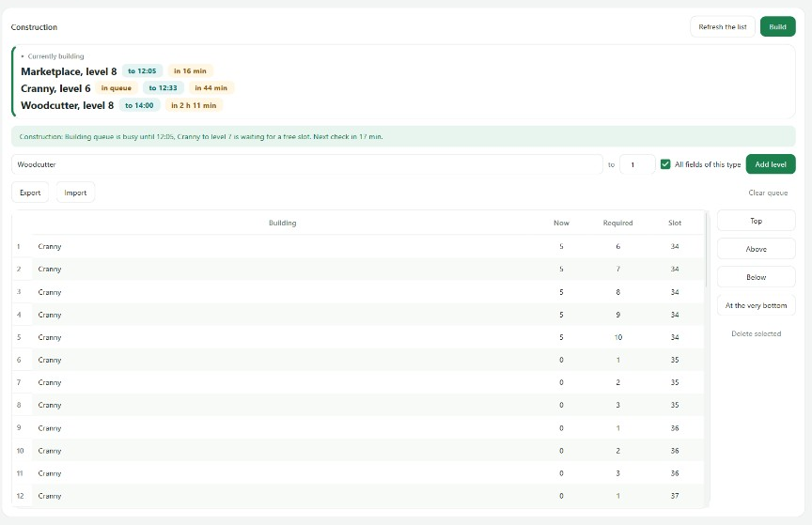The height and width of the screenshot is (525, 812).
Task: Click the queue table scrollbar
Action: (706, 250)
